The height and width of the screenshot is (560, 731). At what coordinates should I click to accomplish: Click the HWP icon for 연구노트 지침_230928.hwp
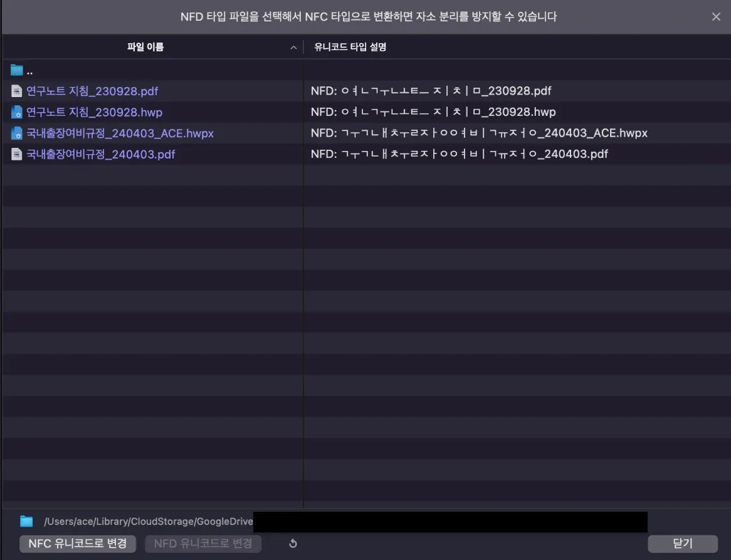point(17,112)
